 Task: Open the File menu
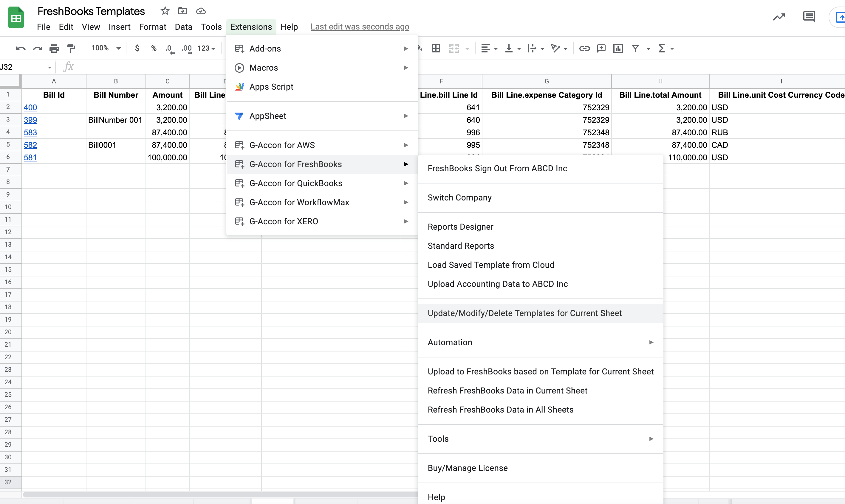pos(44,27)
